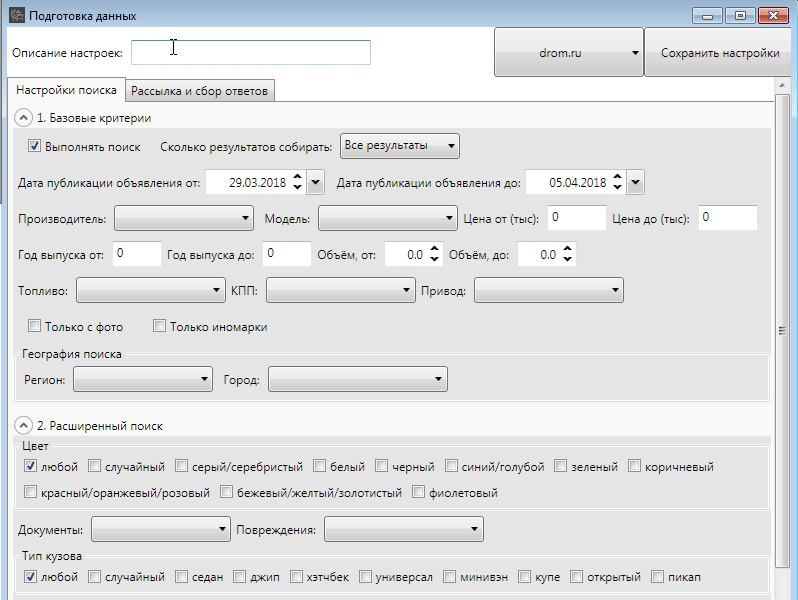Open Повреждения dropdown
The width and height of the screenshot is (798, 600).
click(x=404, y=529)
